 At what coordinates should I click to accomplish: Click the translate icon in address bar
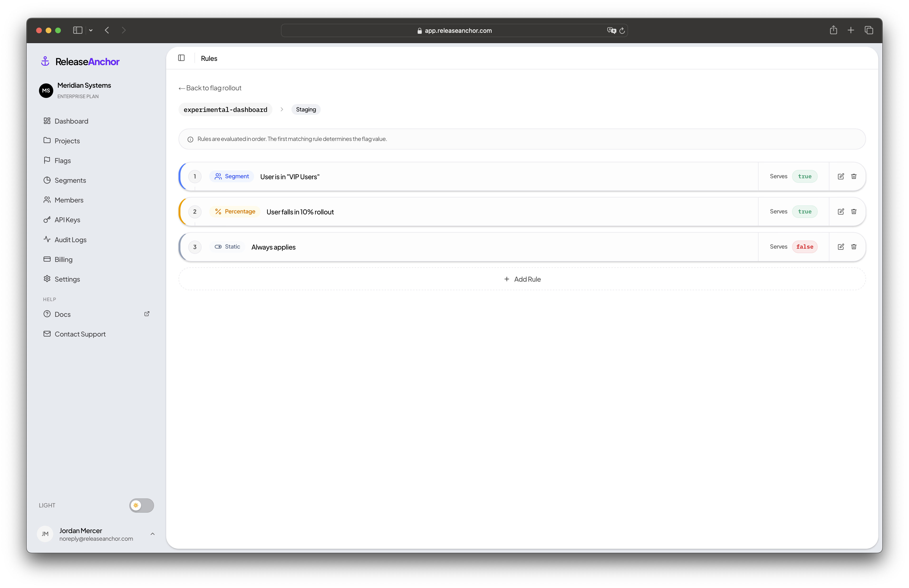611,31
